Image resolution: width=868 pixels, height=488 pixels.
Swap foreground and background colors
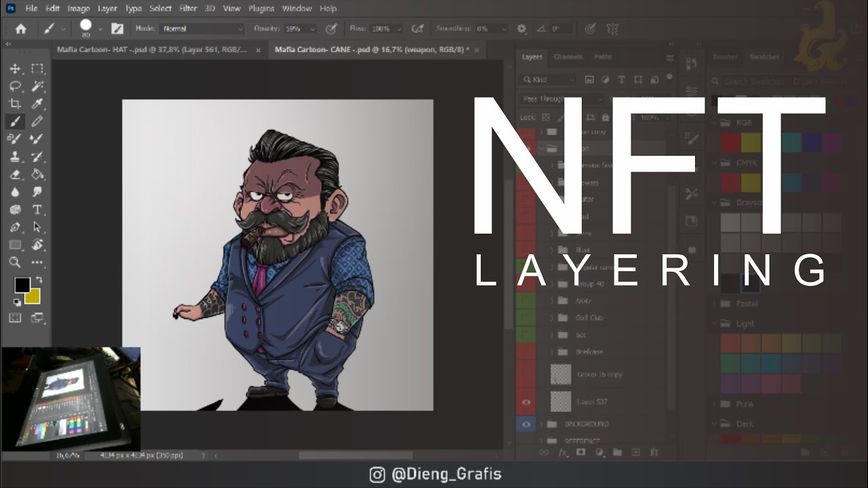click(x=39, y=279)
